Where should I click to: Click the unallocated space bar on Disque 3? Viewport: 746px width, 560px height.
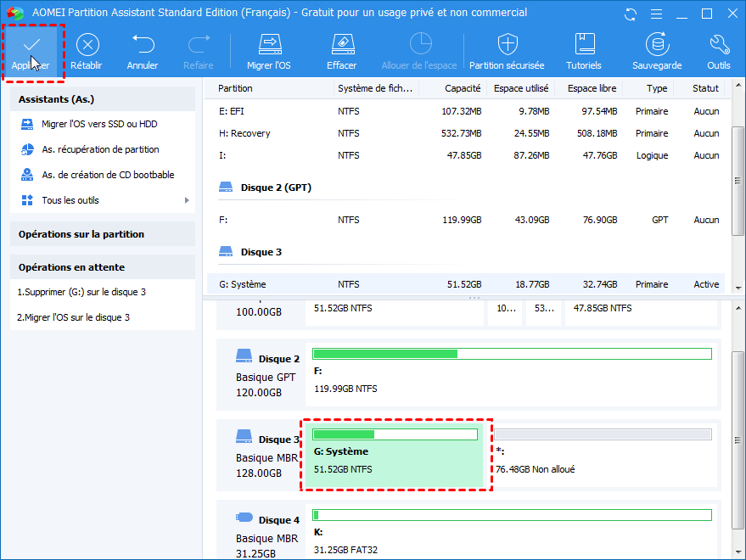[603, 434]
